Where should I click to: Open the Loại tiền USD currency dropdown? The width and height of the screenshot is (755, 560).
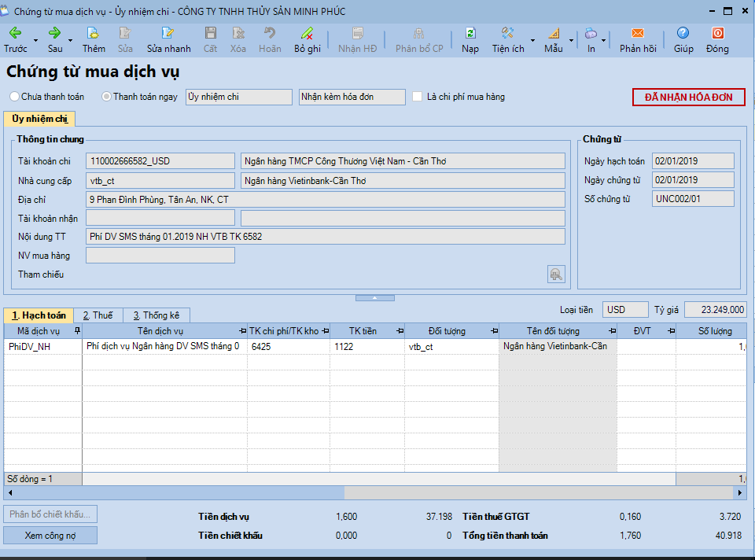[625, 310]
